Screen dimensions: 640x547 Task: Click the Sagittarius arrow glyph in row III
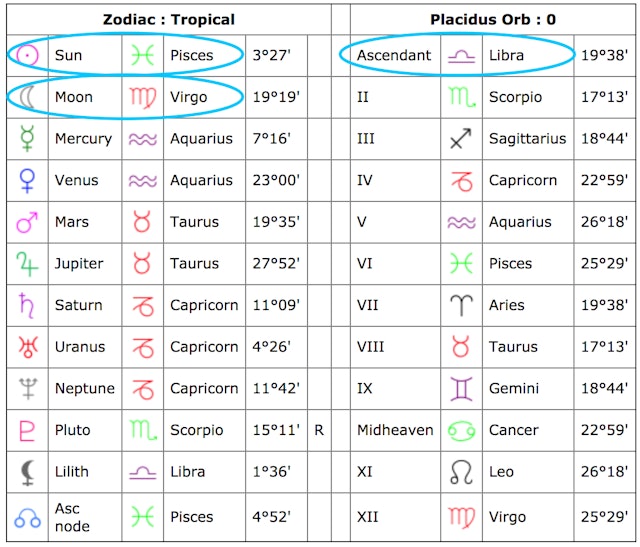pos(461,139)
